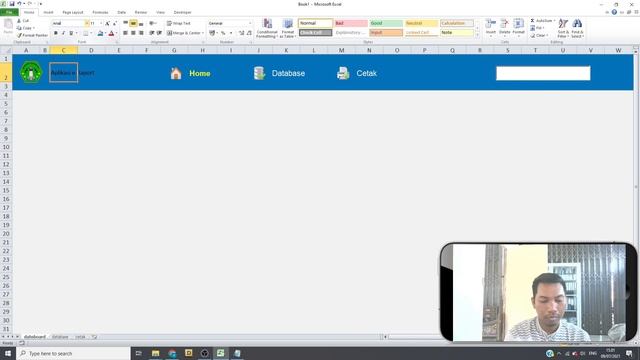
Task: Apply the Note yellow cell style
Action: click(457, 32)
